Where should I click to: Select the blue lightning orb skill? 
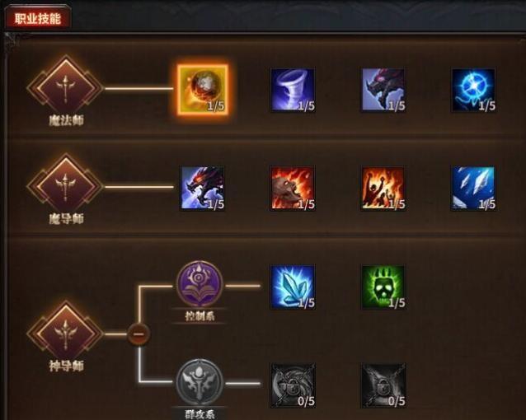(x=473, y=90)
